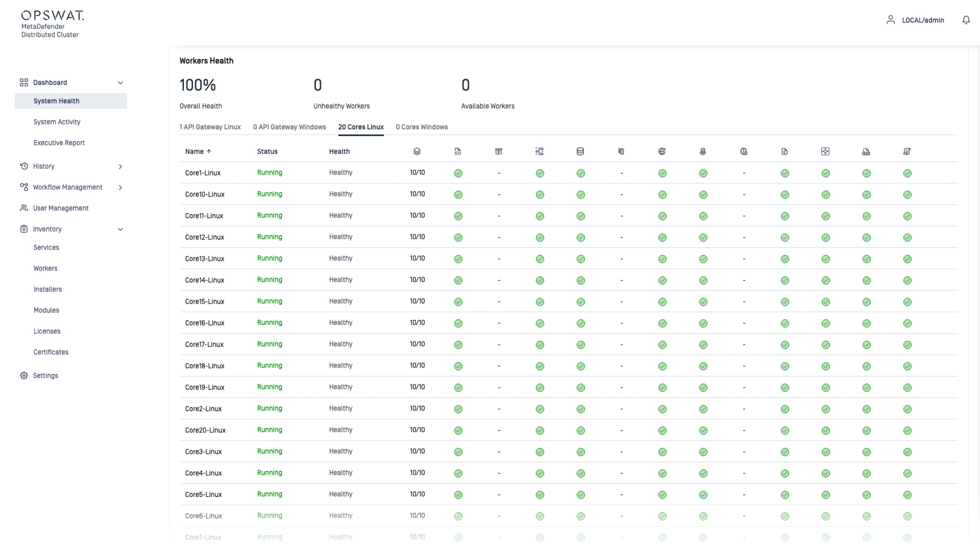980x550 pixels.
Task: Open the Settings page
Action: pyautogui.click(x=45, y=376)
